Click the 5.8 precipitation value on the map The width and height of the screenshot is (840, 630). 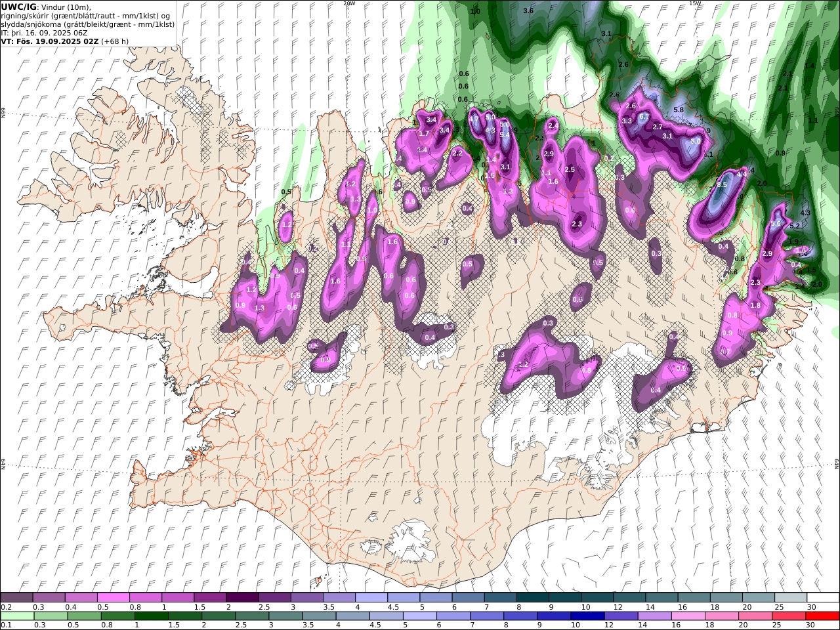[679, 110]
